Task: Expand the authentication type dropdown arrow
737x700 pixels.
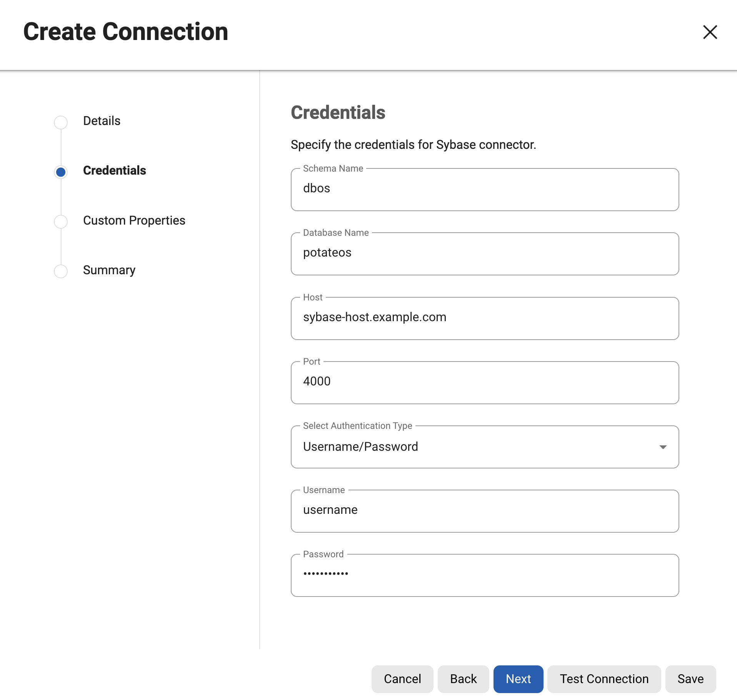Action: click(x=662, y=447)
